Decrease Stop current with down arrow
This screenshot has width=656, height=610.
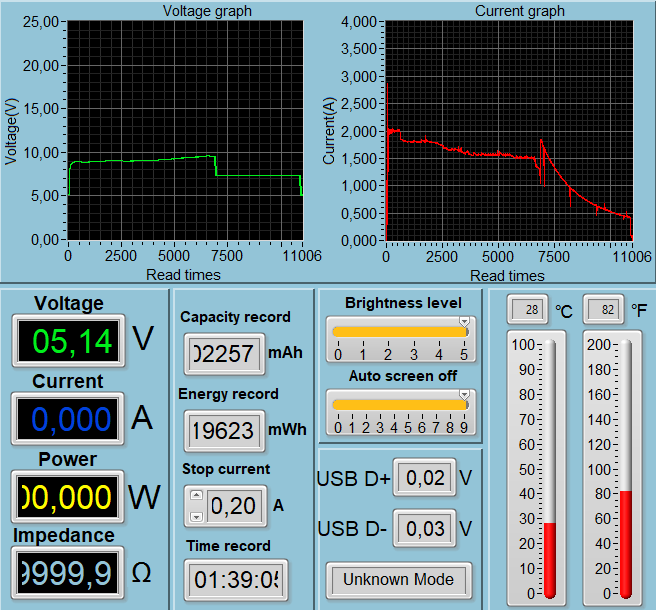pyautogui.click(x=196, y=517)
